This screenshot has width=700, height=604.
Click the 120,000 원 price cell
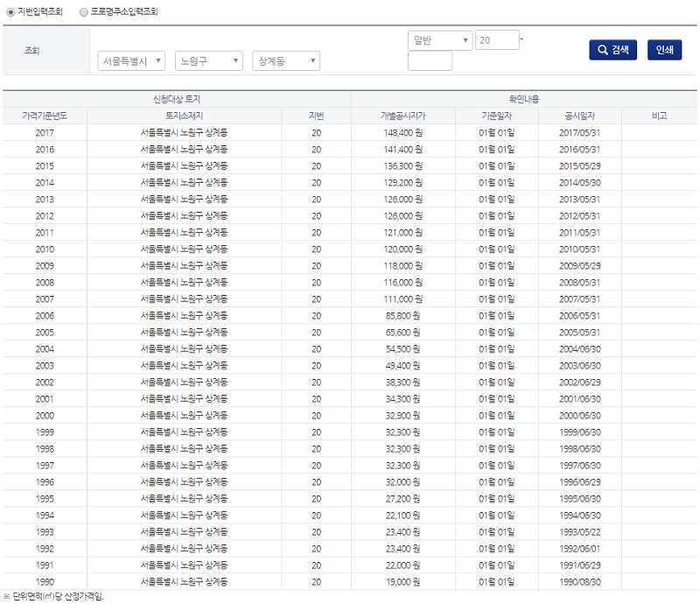click(x=403, y=249)
